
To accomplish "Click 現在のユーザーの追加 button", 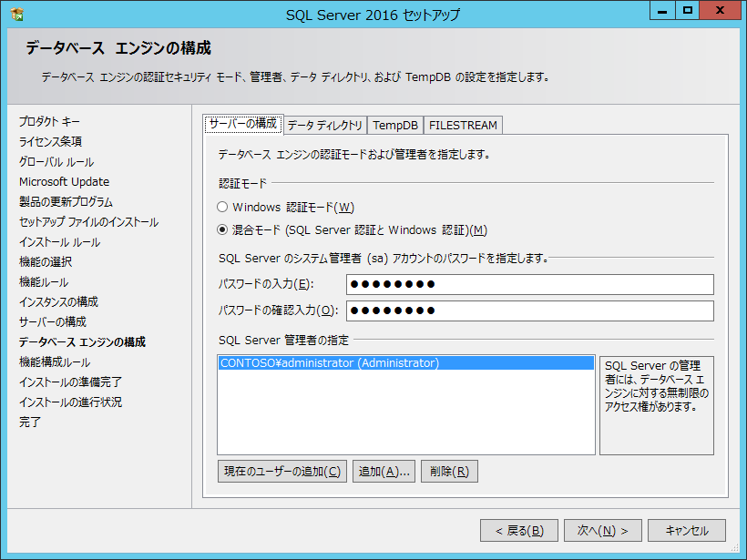I will (x=281, y=472).
